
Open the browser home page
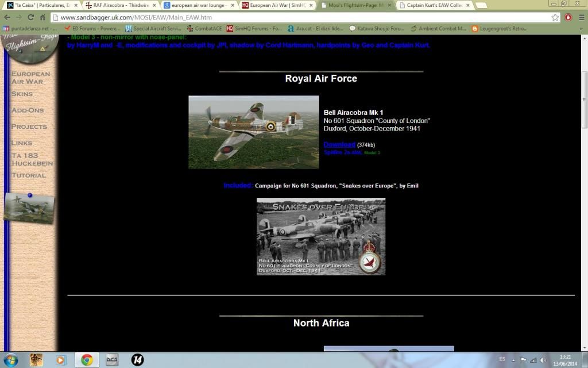pyautogui.click(x=42, y=17)
